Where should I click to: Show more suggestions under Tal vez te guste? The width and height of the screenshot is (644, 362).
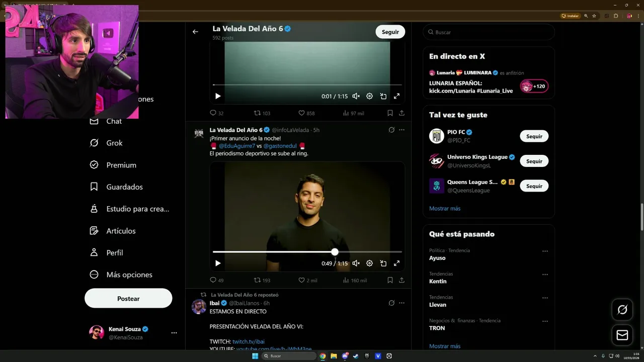[445, 208]
